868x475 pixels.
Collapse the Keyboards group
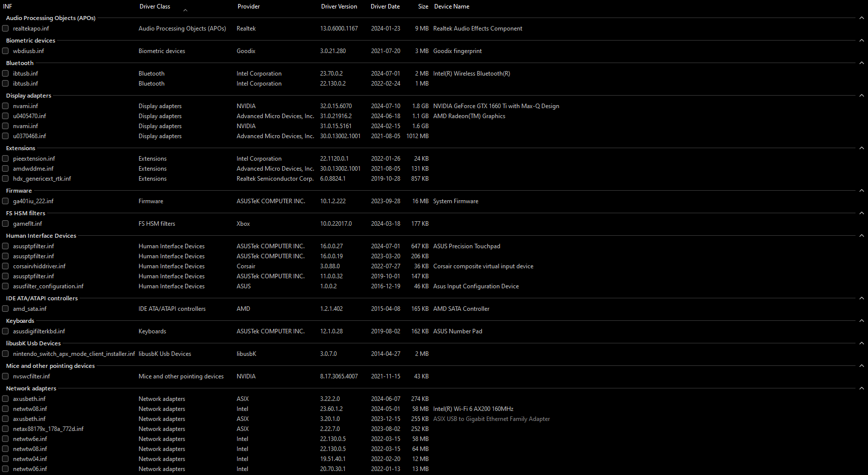pyautogui.click(x=861, y=321)
